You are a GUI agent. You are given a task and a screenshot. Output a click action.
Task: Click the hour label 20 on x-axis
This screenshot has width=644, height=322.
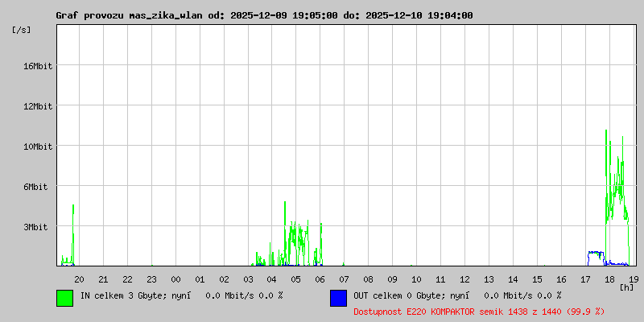[79, 279]
